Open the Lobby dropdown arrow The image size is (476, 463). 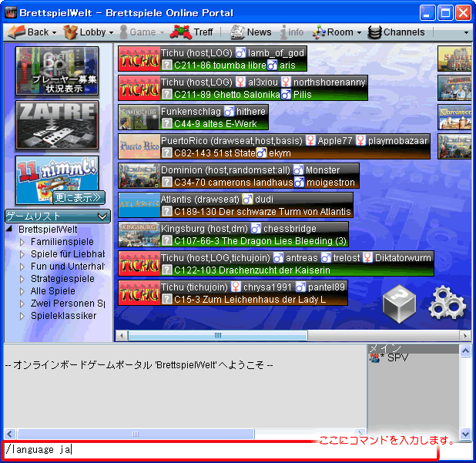click(111, 32)
